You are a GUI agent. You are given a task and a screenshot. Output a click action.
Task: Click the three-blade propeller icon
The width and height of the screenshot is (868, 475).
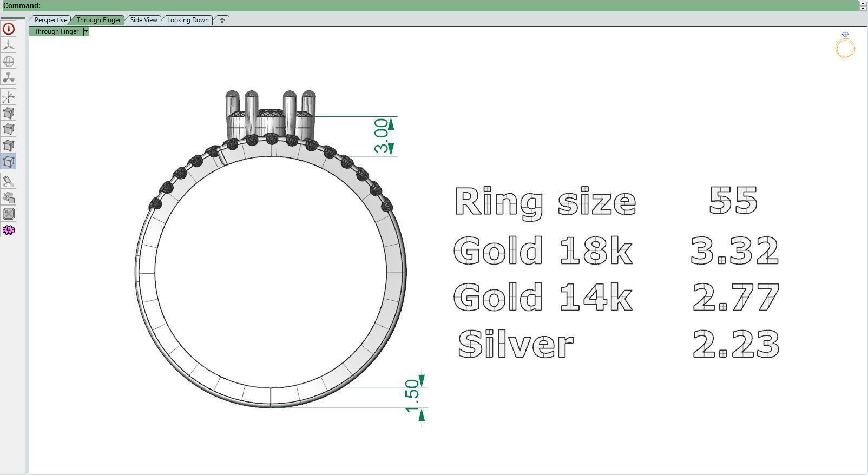[x=9, y=45]
